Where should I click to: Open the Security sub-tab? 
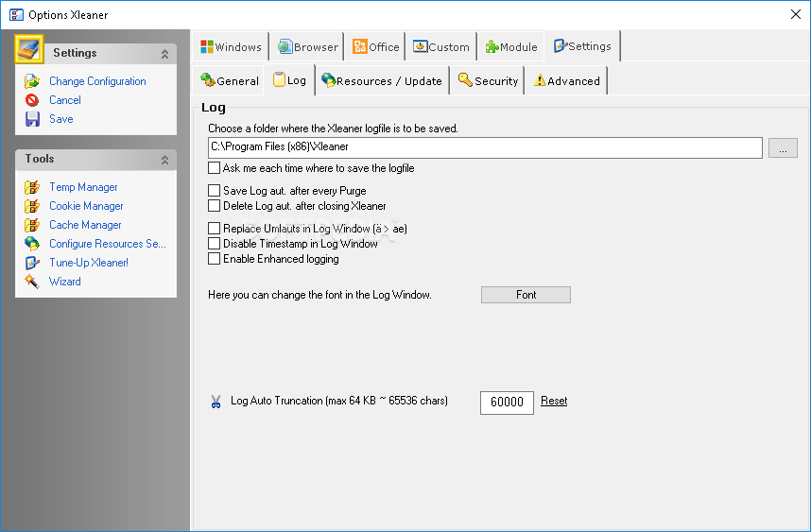488,80
